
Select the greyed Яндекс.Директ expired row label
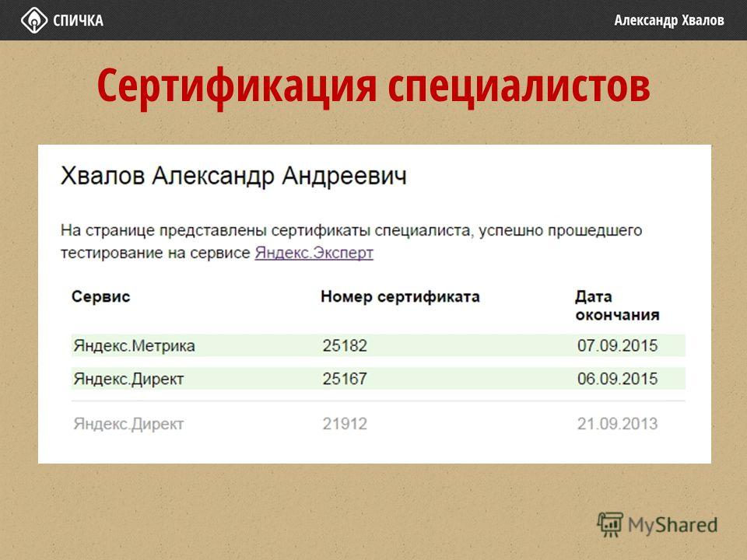[x=128, y=424]
